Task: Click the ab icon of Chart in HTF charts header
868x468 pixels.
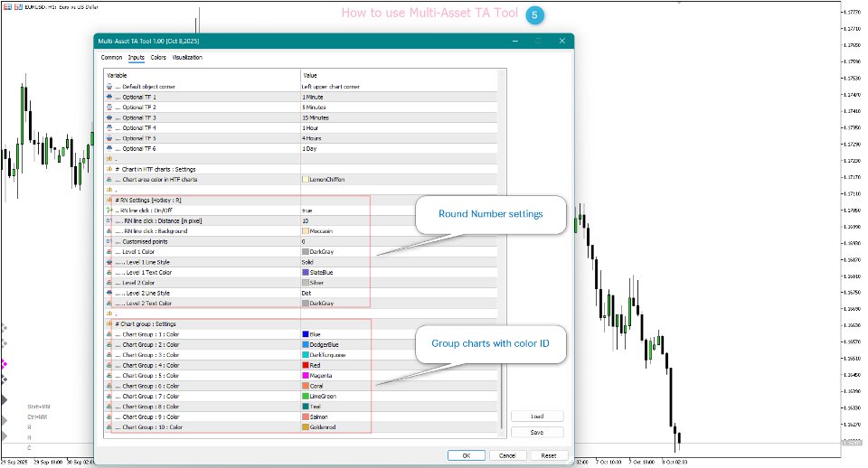Action: point(109,169)
